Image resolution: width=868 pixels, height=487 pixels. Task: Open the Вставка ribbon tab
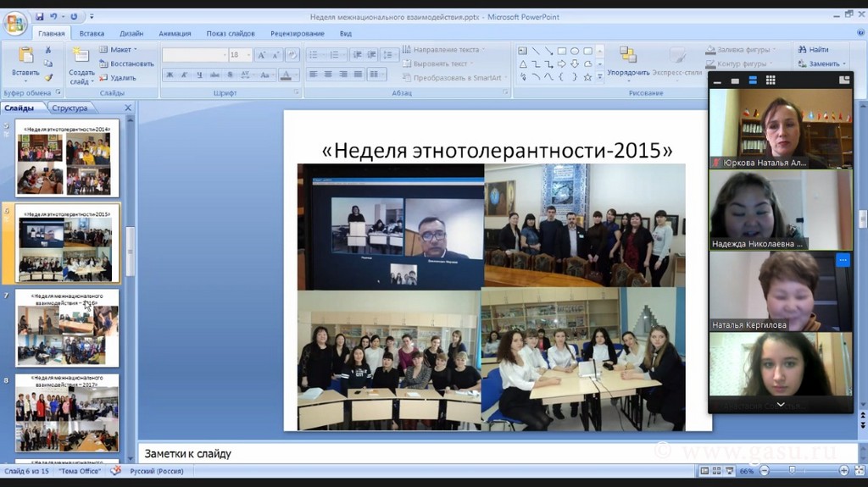[92, 34]
